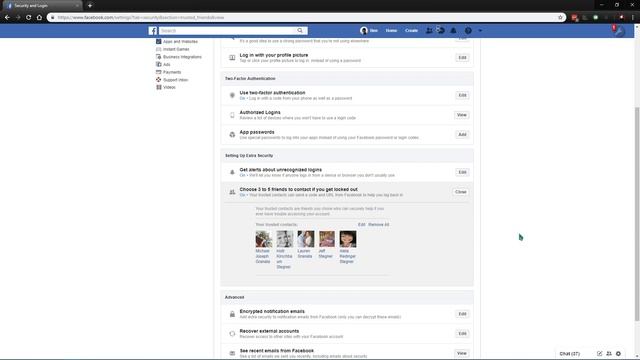Image resolution: width=640 pixels, height=360 pixels.
Task: Go back in the browser
Action: 7,18
